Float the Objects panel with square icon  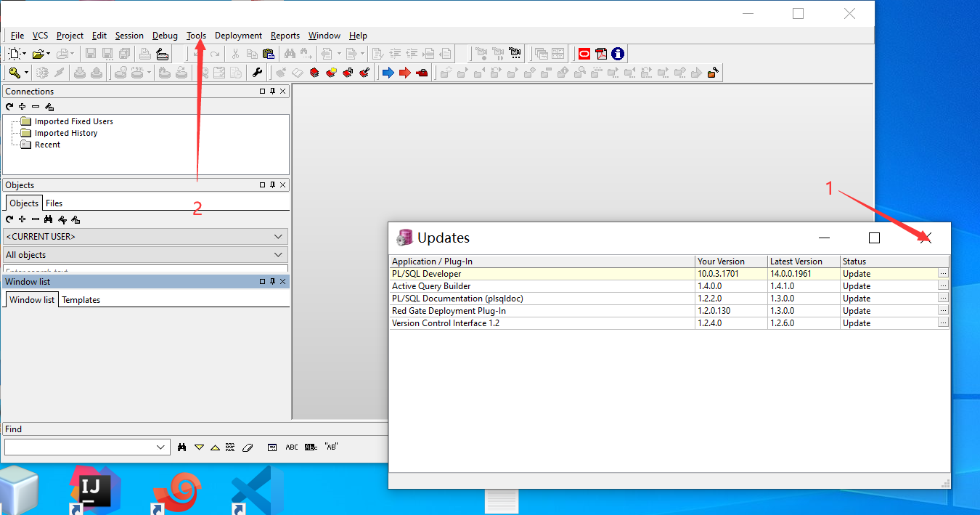click(263, 185)
